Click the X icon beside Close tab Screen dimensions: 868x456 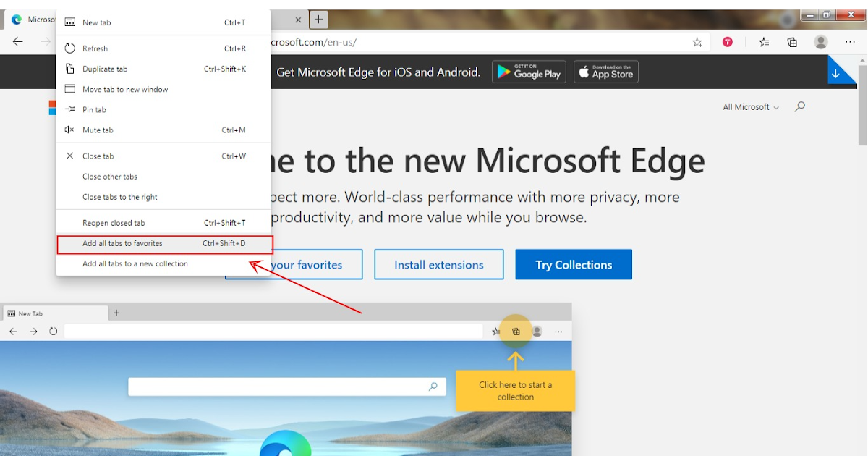[70, 156]
